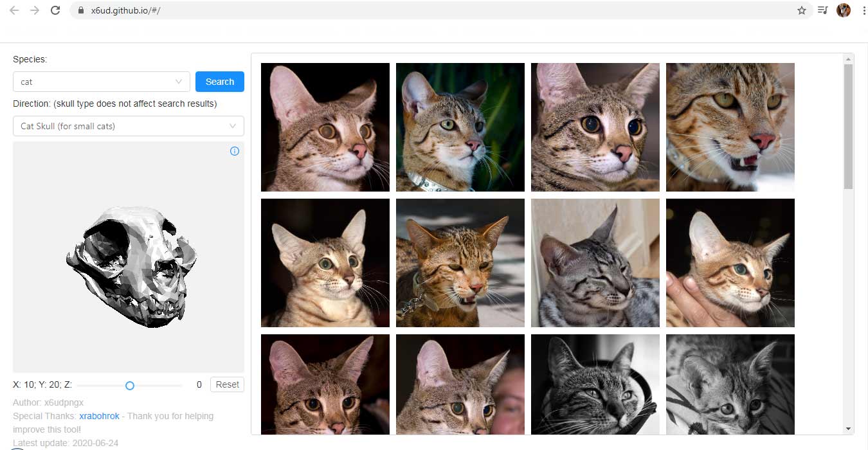The height and width of the screenshot is (450, 868).
Task: Reload the current page
Action: tap(55, 10)
